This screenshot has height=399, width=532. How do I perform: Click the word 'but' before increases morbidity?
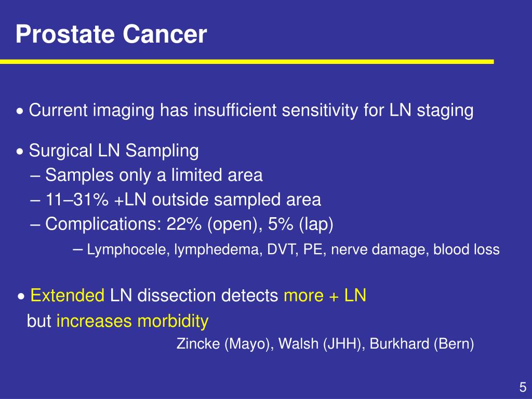(x=39, y=321)
